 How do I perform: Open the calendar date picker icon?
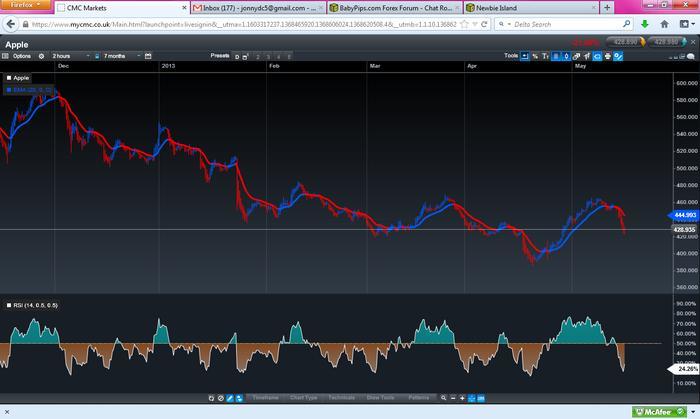pos(148,56)
